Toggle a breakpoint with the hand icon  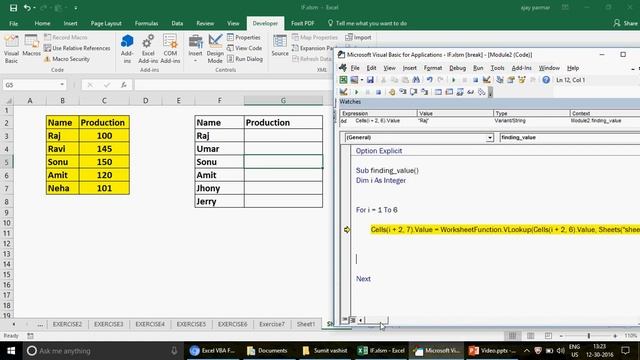coord(392,92)
